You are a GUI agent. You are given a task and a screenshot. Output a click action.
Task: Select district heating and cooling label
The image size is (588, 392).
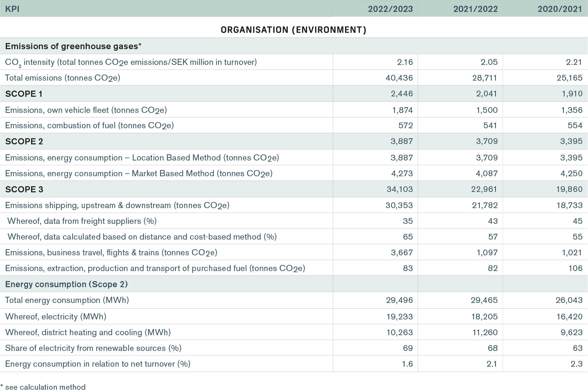[x=88, y=332]
